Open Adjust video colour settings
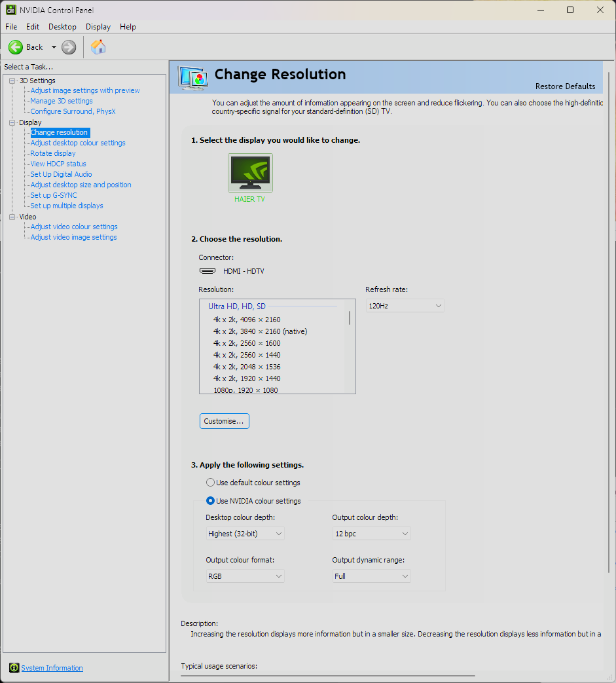616x683 pixels. click(x=74, y=227)
